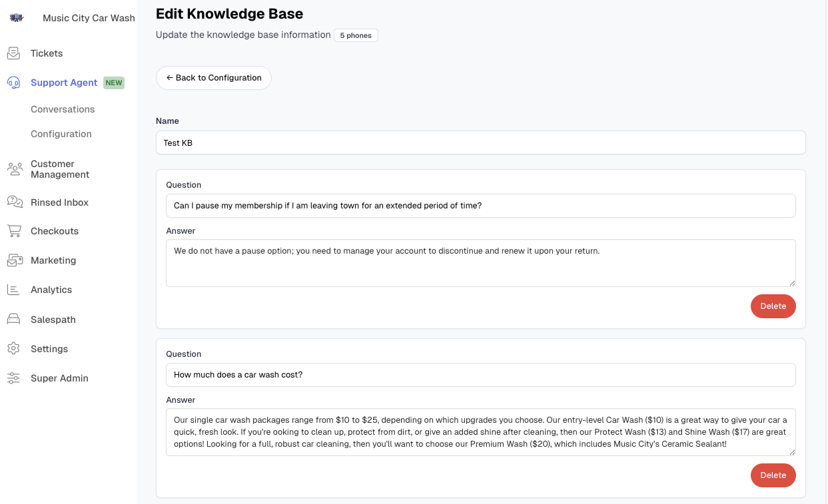Click the Name field label
This screenshot has width=828, height=504.
(x=167, y=121)
